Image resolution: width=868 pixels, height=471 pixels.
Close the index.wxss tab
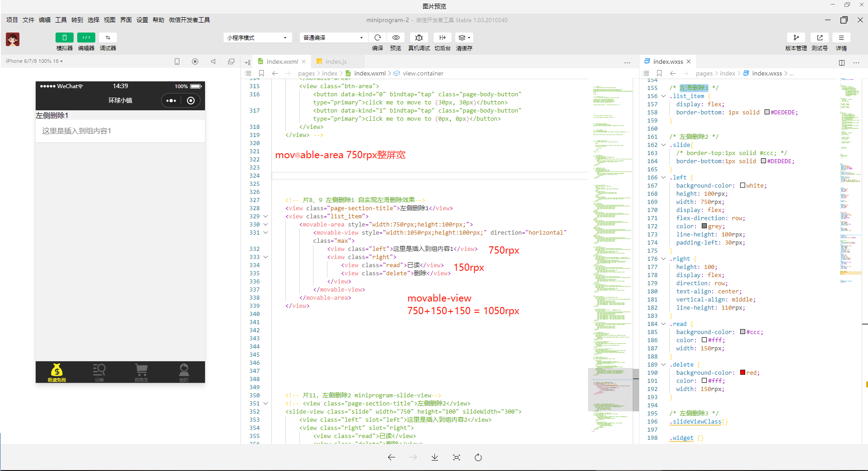(689, 61)
